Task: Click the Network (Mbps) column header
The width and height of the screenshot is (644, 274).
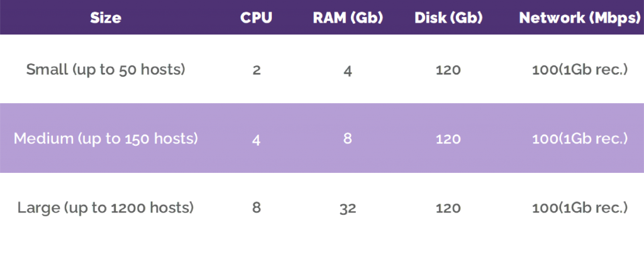Action: click(x=580, y=18)
